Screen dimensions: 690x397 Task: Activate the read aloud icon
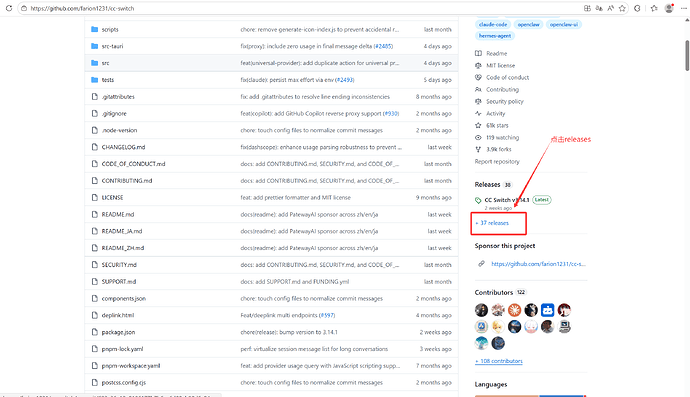click(x=610, y=8)
